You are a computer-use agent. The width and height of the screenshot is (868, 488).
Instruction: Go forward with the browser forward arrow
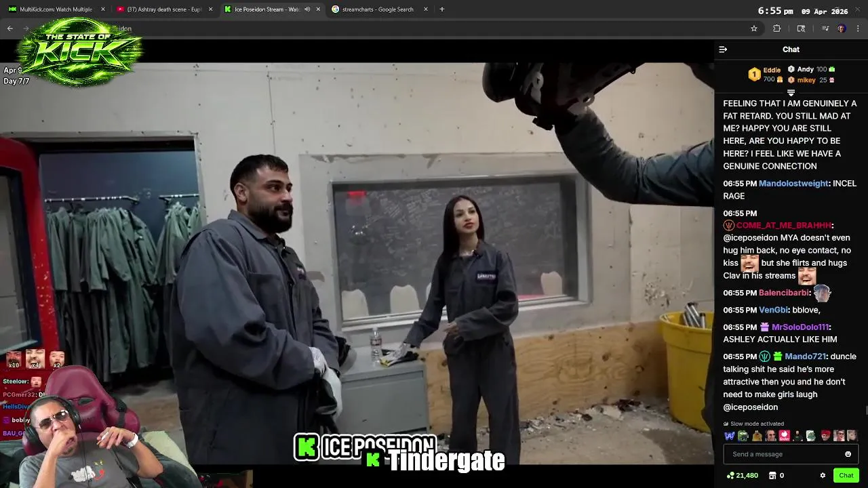click(27, 28)
